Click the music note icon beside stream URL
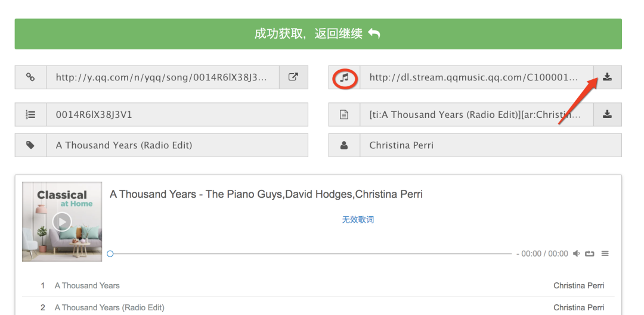Screen dimensions: 644x315 pos(345,77)
